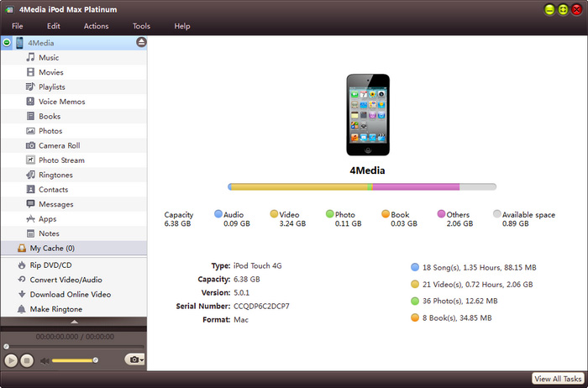Click the iPod Touch 4G type value
Viewport: 588px width, 388px height.
coord(258,265)
